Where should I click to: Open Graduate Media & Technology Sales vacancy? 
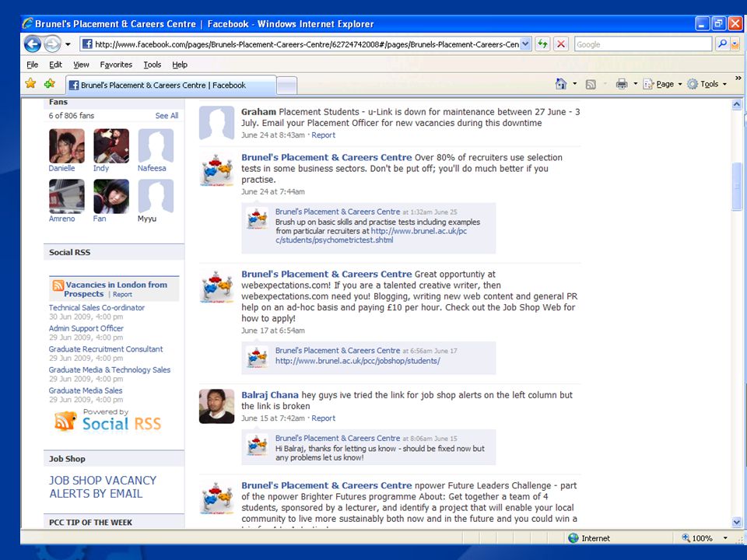pos(110,369)
